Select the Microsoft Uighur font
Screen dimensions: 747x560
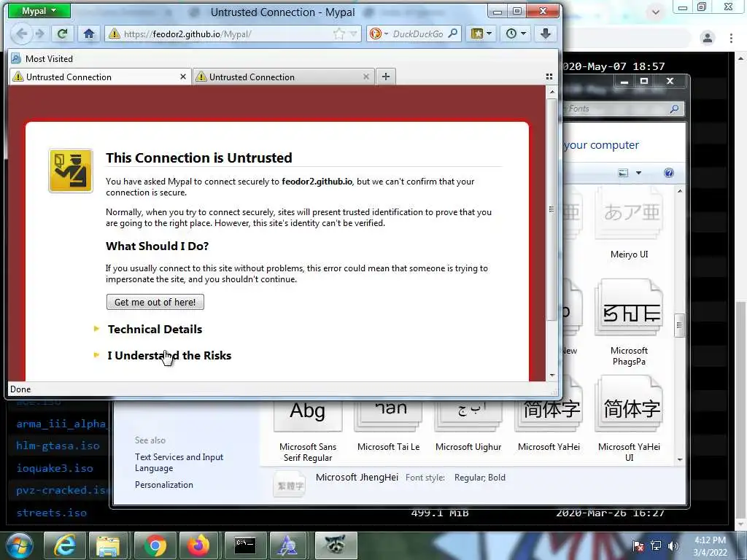pyautogui.click(x=468, y=426)
